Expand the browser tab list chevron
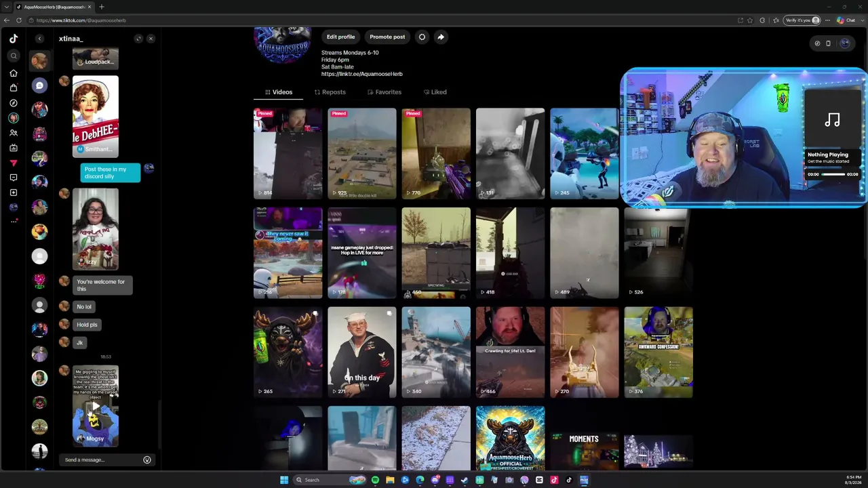 (x=7, y=7)
